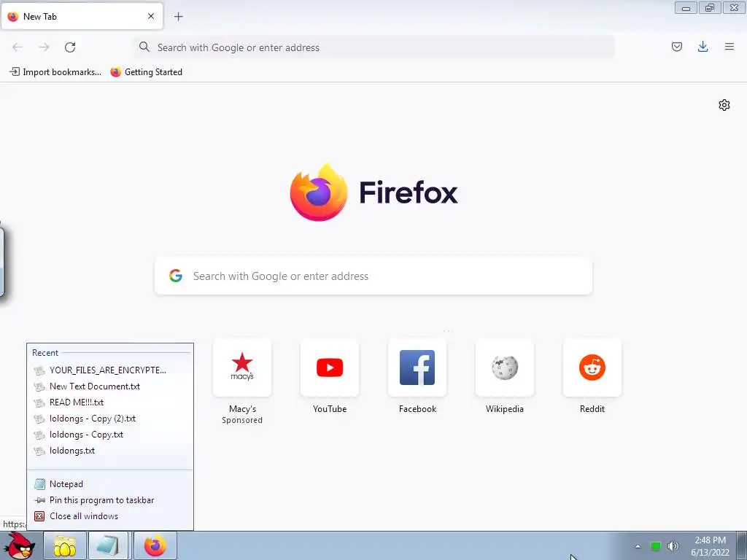
Task: Click the Google search box on page
Action: coord(373,276)
